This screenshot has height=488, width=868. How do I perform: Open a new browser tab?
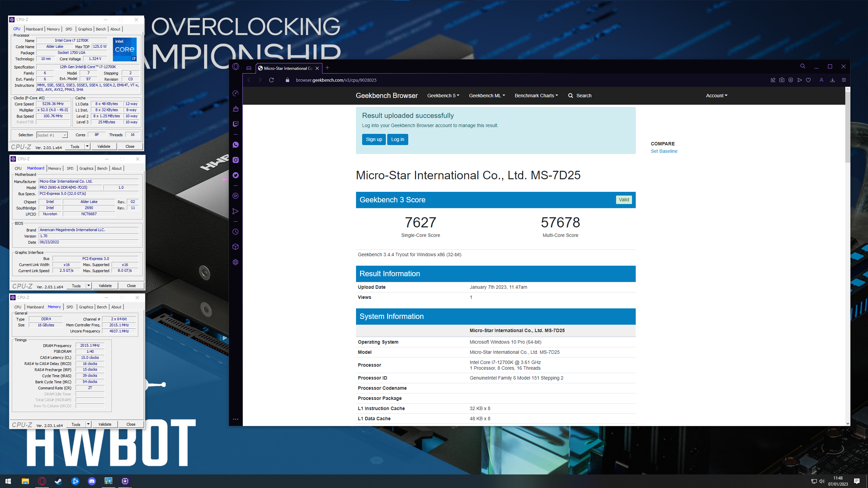pos(327,68)
